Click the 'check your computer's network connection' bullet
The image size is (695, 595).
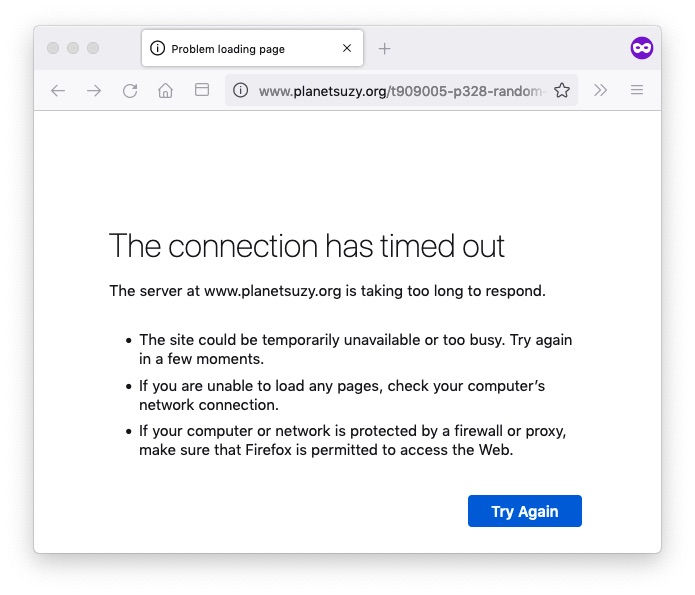tap(342, 395)
